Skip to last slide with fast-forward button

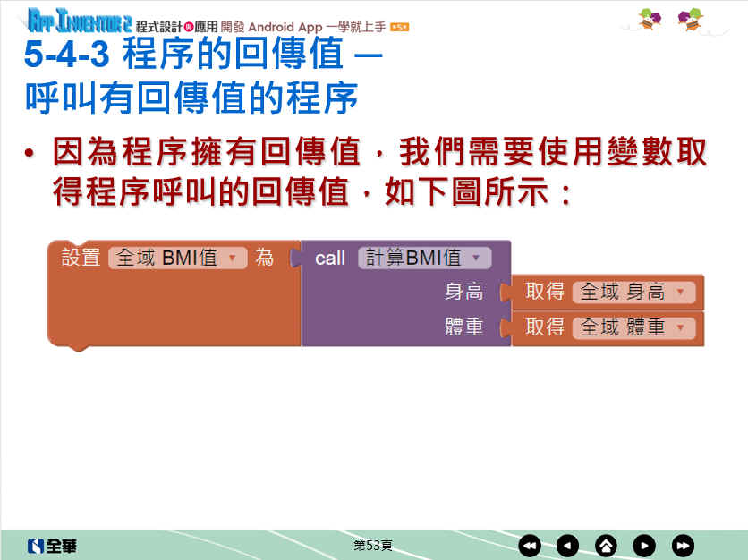tap(683, 545)
